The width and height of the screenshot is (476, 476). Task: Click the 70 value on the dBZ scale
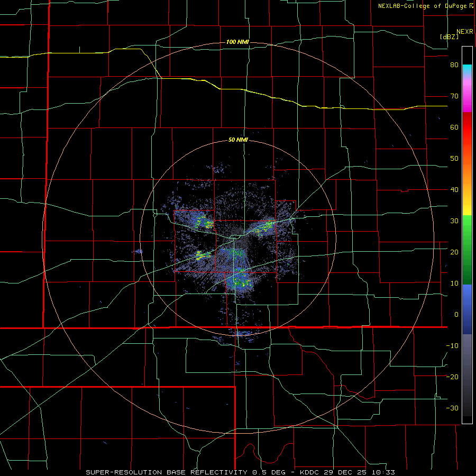[x=454, y=96]
